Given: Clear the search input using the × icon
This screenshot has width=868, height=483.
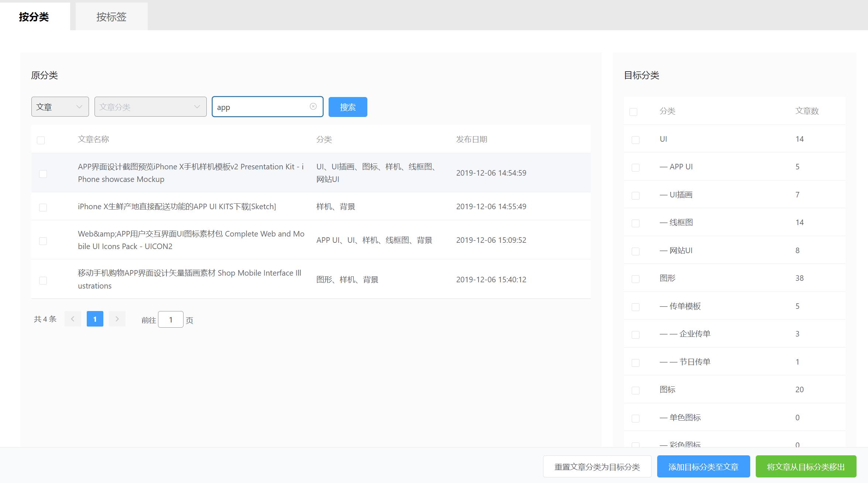Looking at the screenshot, I should point(313,107).
